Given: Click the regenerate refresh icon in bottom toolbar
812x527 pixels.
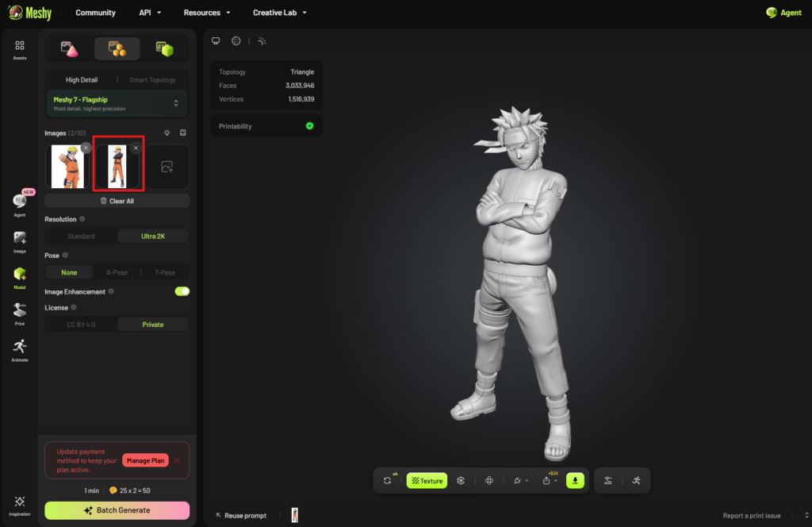Looking at the screenshot, I should point(387,481).
